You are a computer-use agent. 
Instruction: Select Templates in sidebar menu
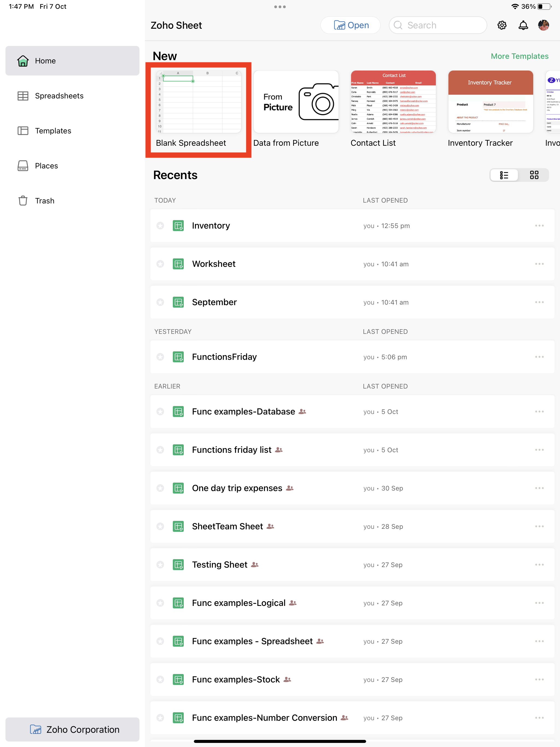53,131
